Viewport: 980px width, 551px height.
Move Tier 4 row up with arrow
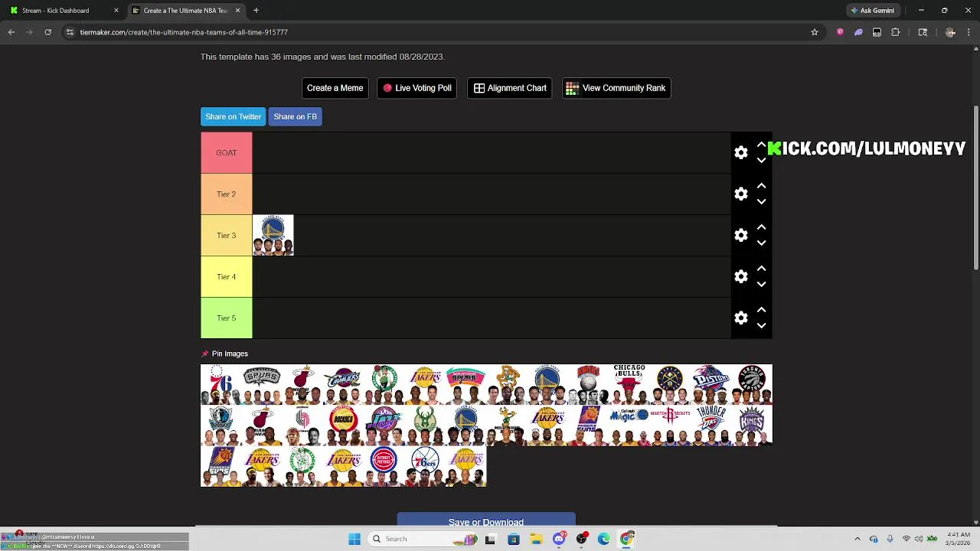click(x=761, y=269)
